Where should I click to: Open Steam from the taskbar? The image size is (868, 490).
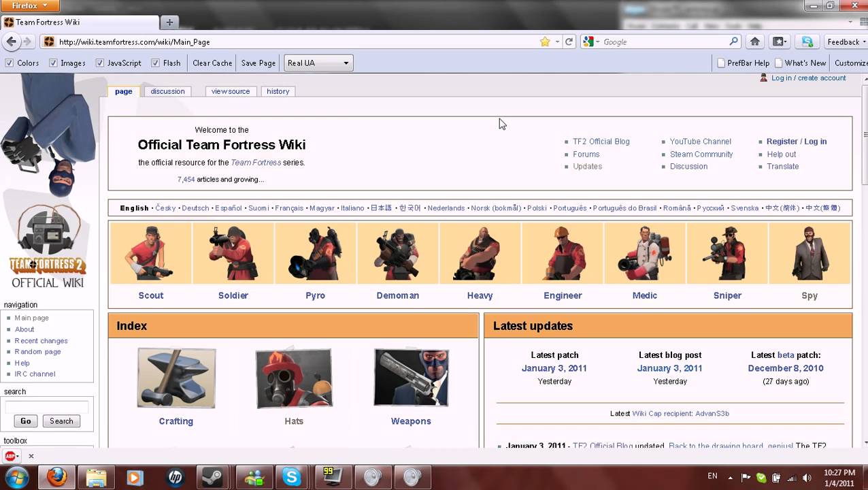[x=214, y=478]
